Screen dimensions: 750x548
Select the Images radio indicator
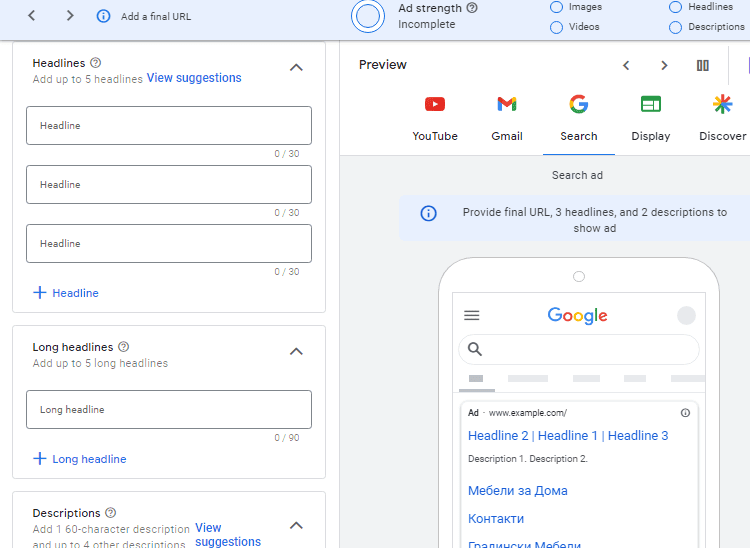[556, 7]
